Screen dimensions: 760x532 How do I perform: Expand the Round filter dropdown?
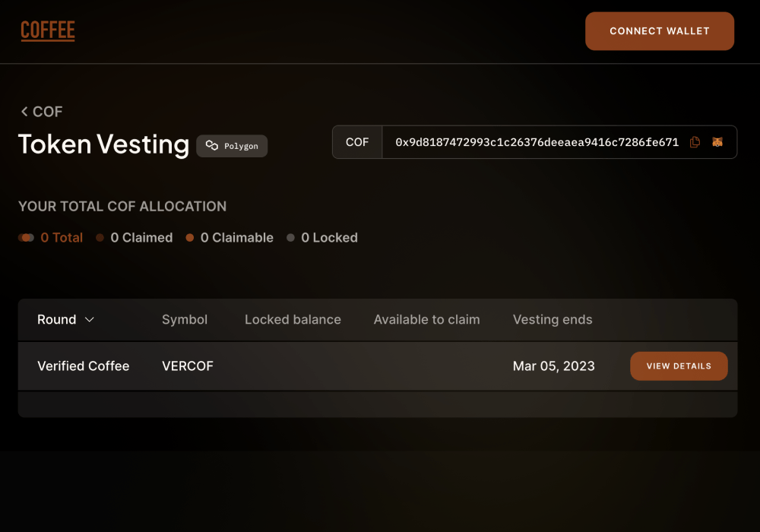65,319
